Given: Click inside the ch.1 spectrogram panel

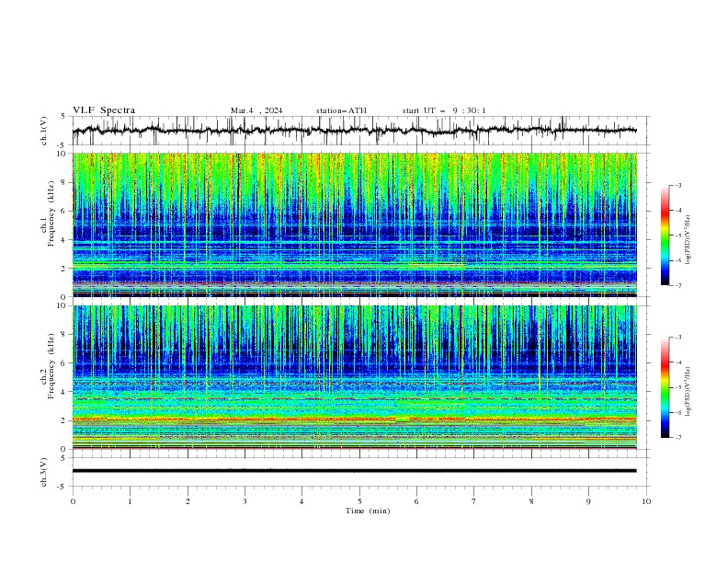Looking at the screenshot, I should pyautogui.click(x=354, y=224).
